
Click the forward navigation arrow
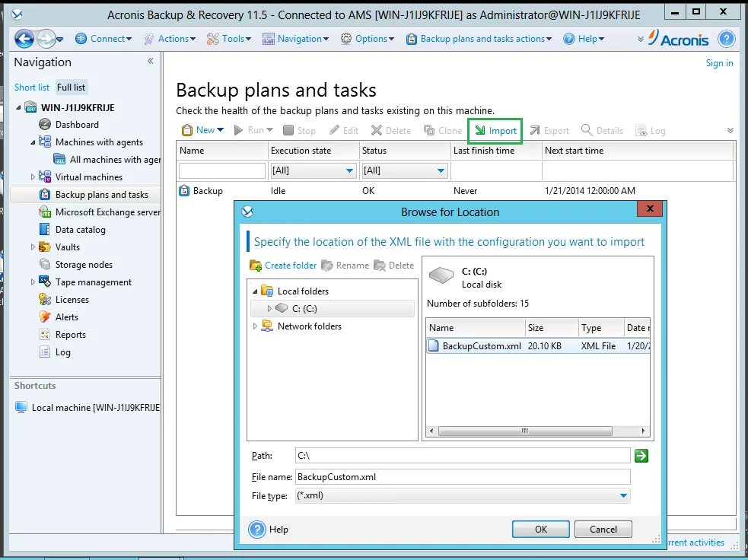click(x=46, y=39)
